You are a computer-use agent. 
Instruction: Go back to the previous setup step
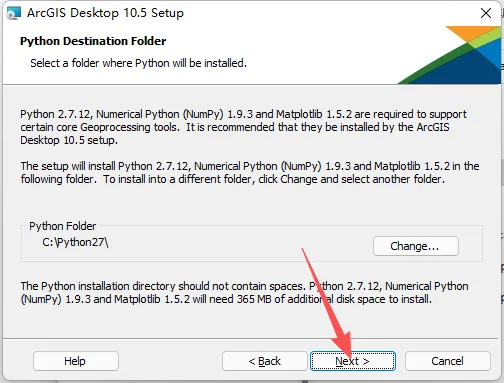265,361
